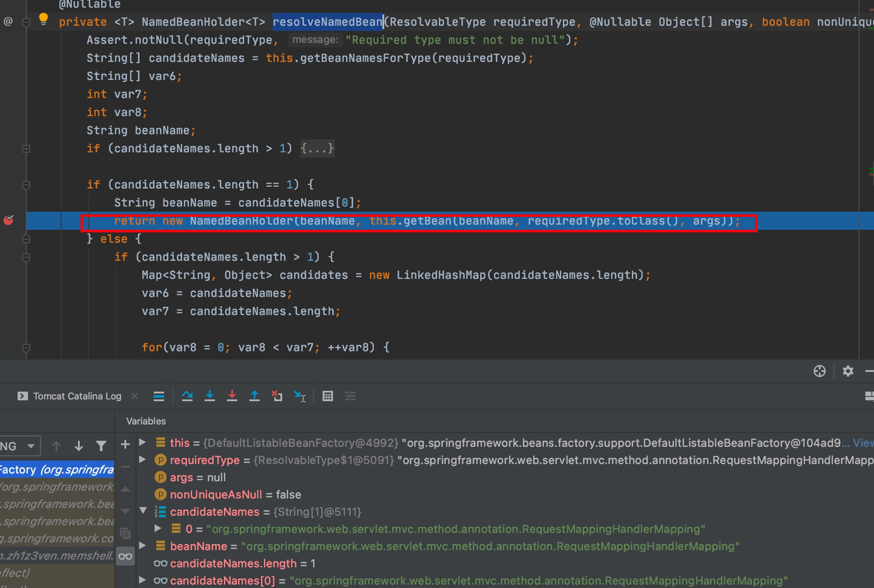Click the 'message:' parameter hint

pos(314,40)
